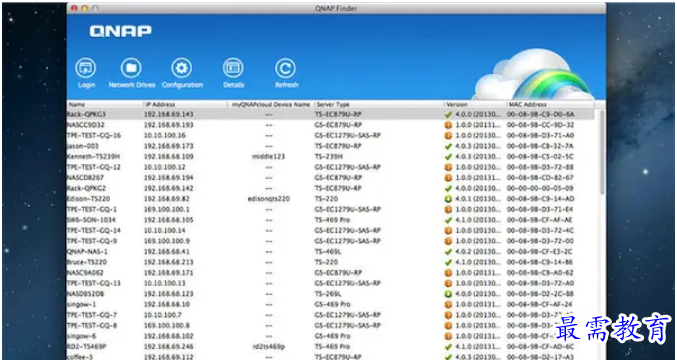Select the SWB-SON-1034 device row
The width and height of the screenshot is (677, 360).
click(x=331, y=220)
